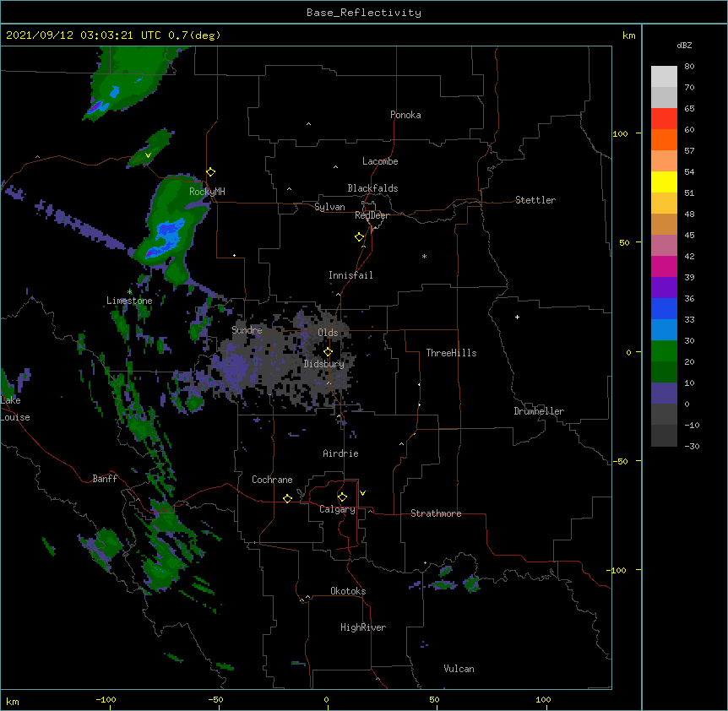Click the purple 10 dBZ legend swatch
This screenshot has width=728, height=711.
point(664,393)
